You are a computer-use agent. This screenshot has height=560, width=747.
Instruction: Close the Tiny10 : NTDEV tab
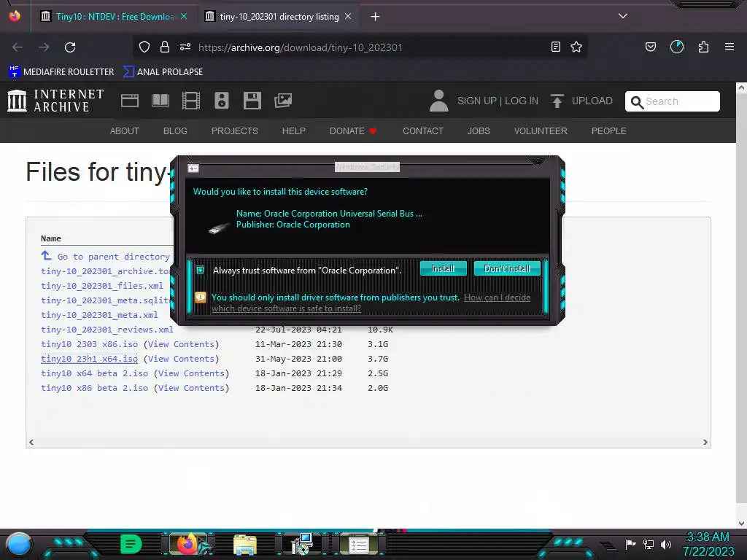click(184, 16)
